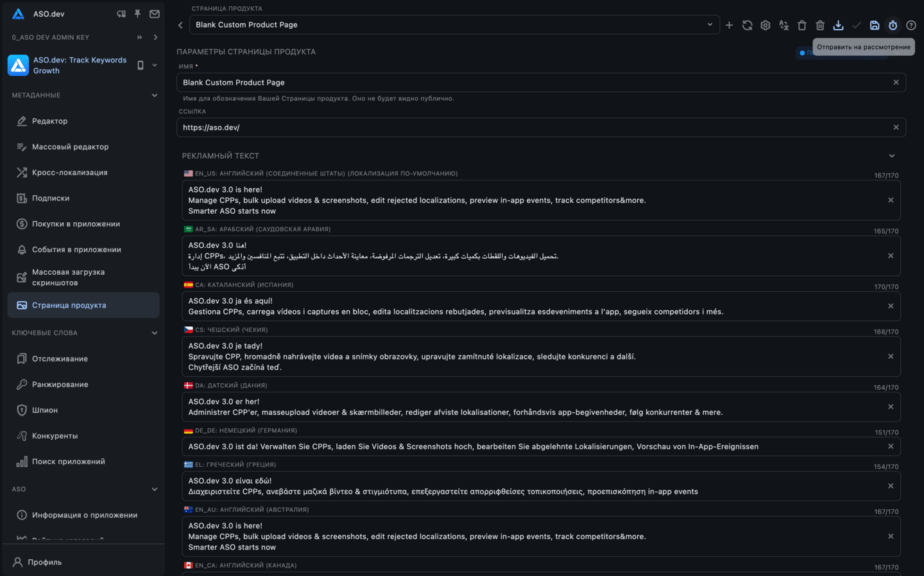924x576 pixels.
Task: Click the checkmark approve icon in the toolbar
Action: coord(857,25)
